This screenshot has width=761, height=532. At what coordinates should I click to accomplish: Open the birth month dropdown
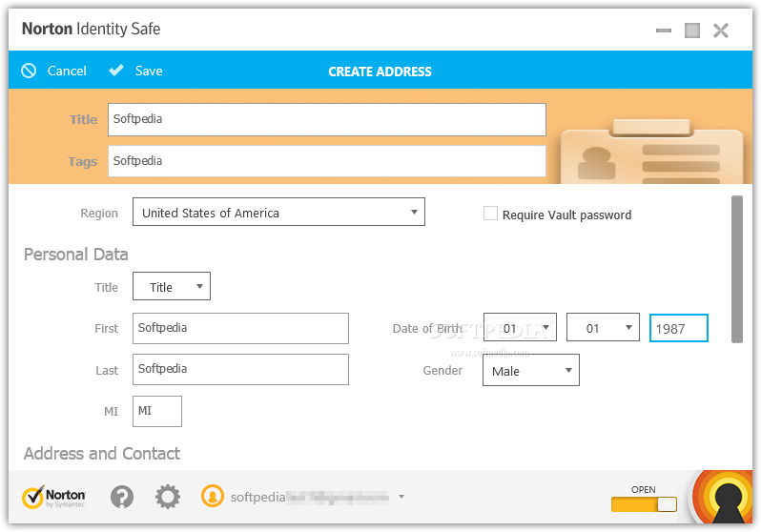point(520,328)
